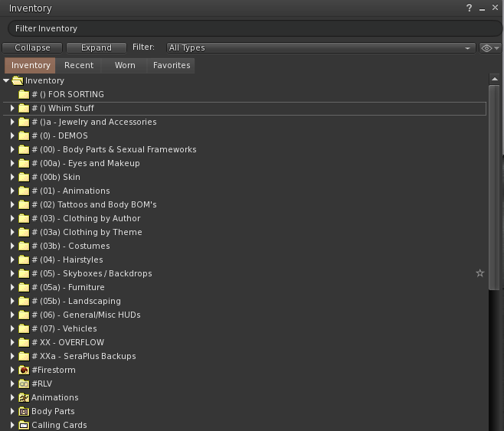Expand the Tattoos and Body BOM's arrow
This screenshot has width=504, height=431.
click(x=12, y=204)
